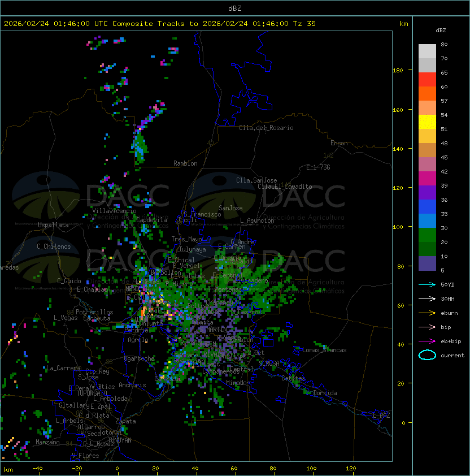Click the cyan 50YD track arrow icon
The image size is (470, 476).
pyautogui.click(x=427, y=284)
